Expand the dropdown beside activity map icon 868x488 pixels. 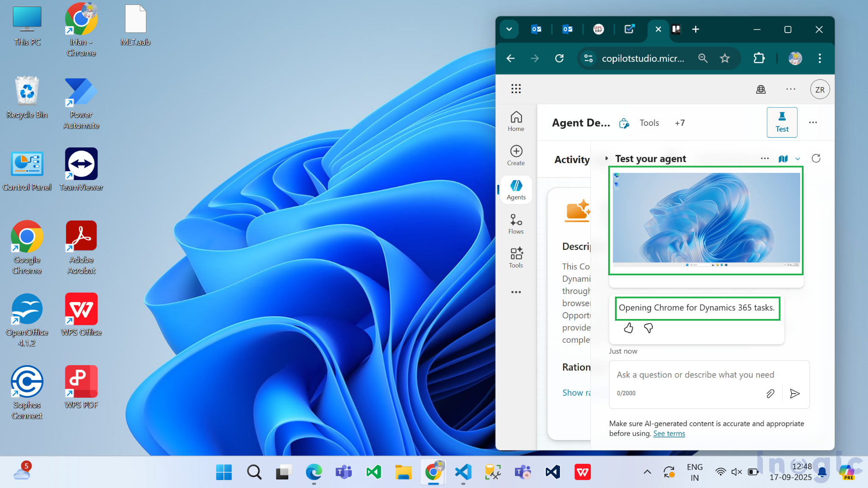(x=798, y=159)
